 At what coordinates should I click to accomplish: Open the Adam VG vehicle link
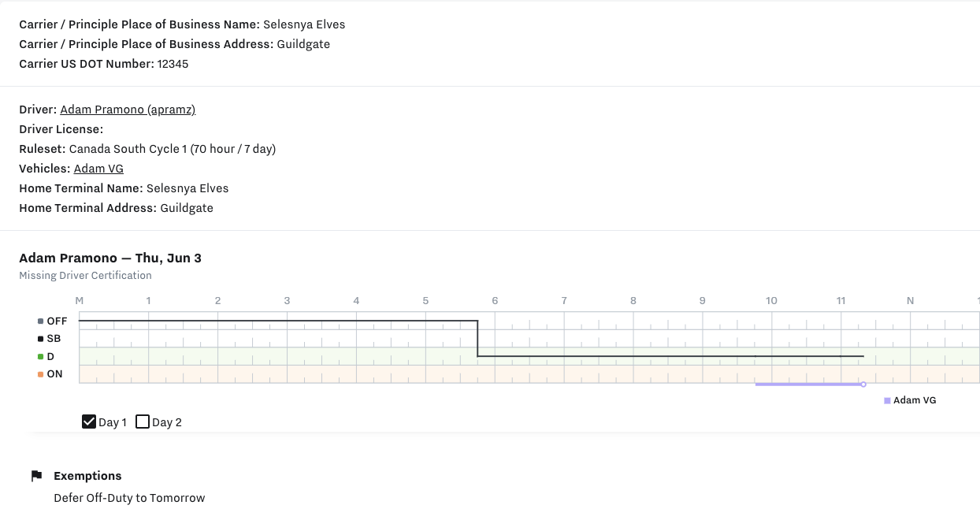point(98,169)
